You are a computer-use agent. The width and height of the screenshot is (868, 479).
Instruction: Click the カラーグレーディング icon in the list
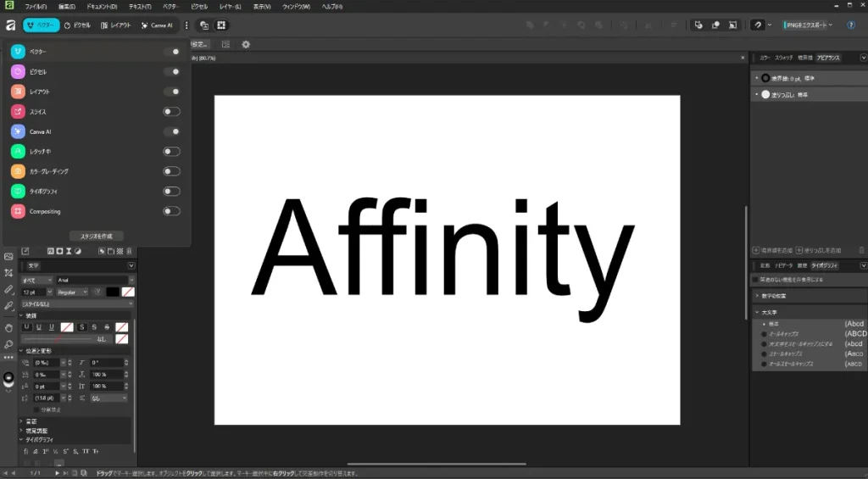coord(19,171)
